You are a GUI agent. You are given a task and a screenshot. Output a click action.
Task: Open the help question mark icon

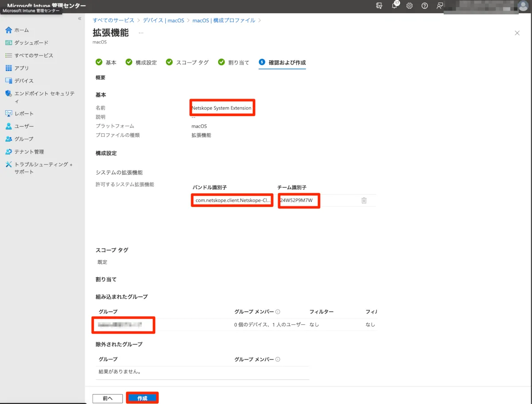(x=425, y=6)
